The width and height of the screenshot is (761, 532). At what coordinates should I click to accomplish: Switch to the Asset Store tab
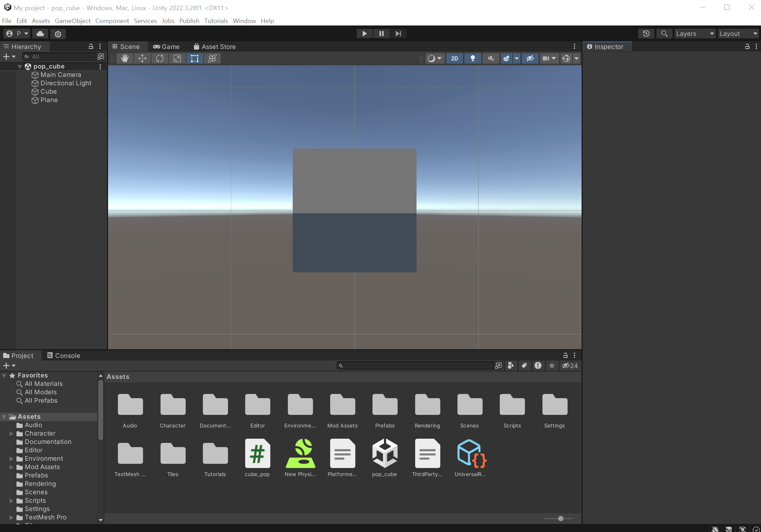(x=215, y=46)
